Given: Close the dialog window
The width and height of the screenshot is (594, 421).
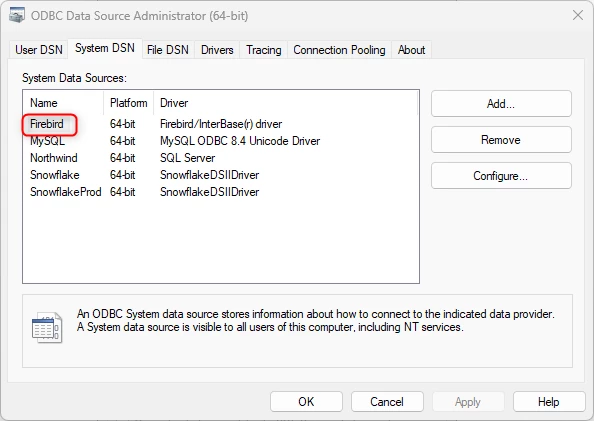Looking at the screenshot, I should tap(578, 16).
